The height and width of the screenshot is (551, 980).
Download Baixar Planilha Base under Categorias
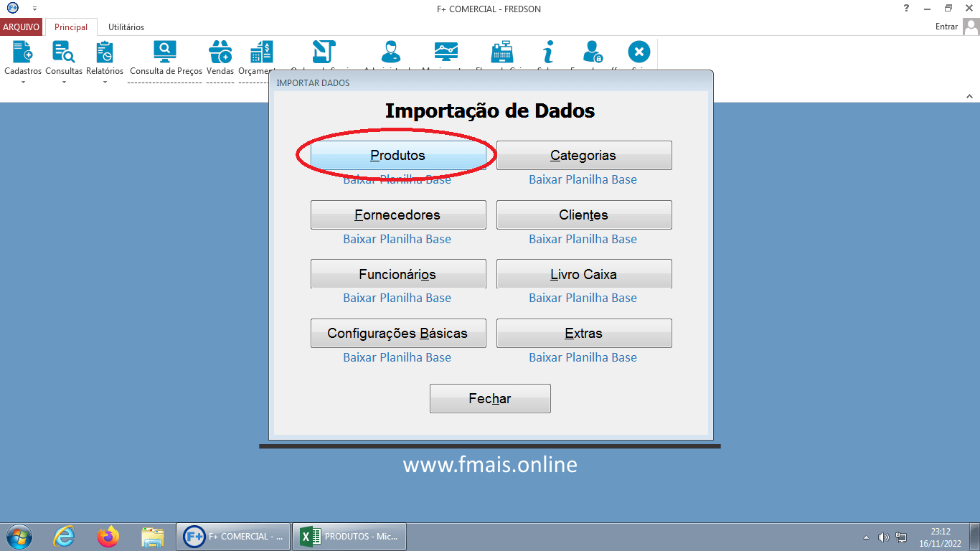click(583, 179)
